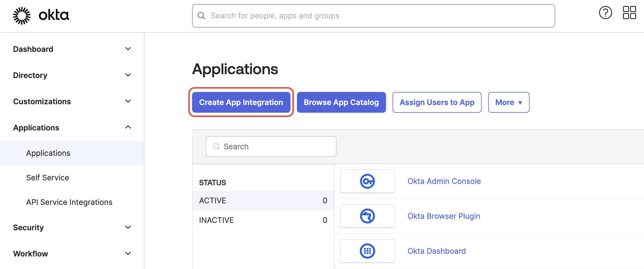Click the magnifying glass in the top search bar

202,16
